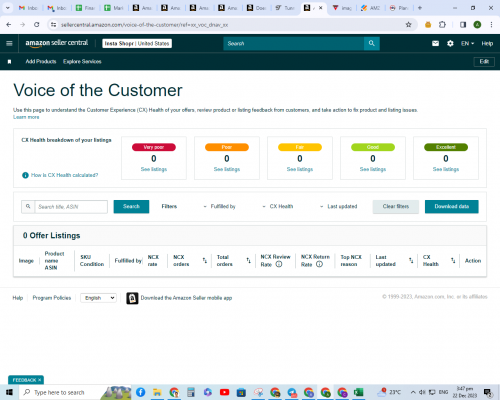
Task: Click the NCX Review Rate info icon
Action: (279, 264)
